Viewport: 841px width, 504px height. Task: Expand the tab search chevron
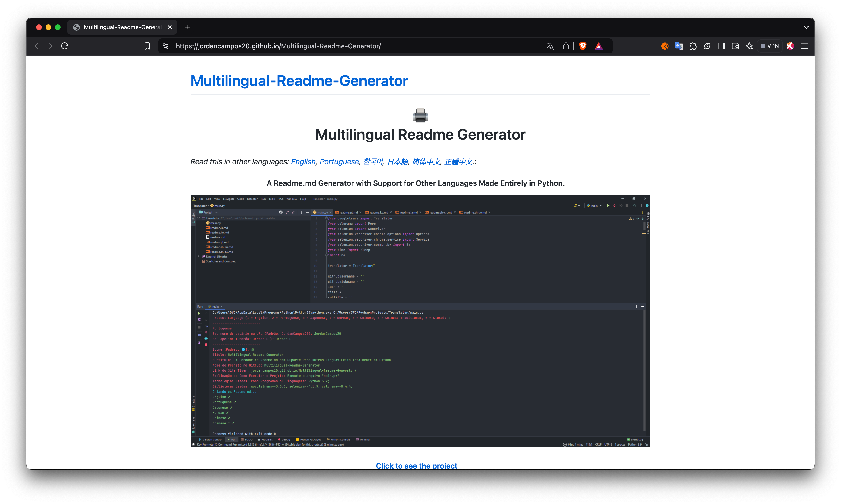click(x=806, y=27)
